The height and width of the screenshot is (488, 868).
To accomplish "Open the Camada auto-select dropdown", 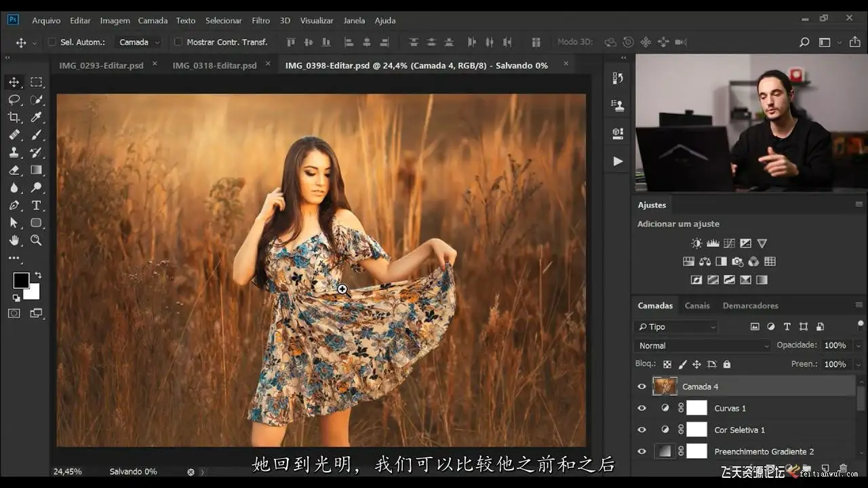I will click(x=139, y=42).
